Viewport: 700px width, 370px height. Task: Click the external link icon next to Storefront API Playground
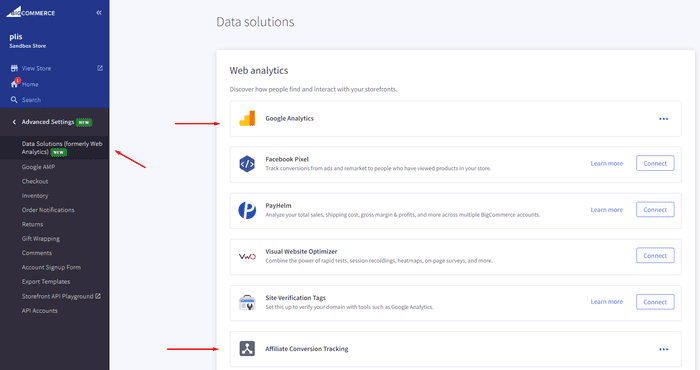(x=98, y=296)
